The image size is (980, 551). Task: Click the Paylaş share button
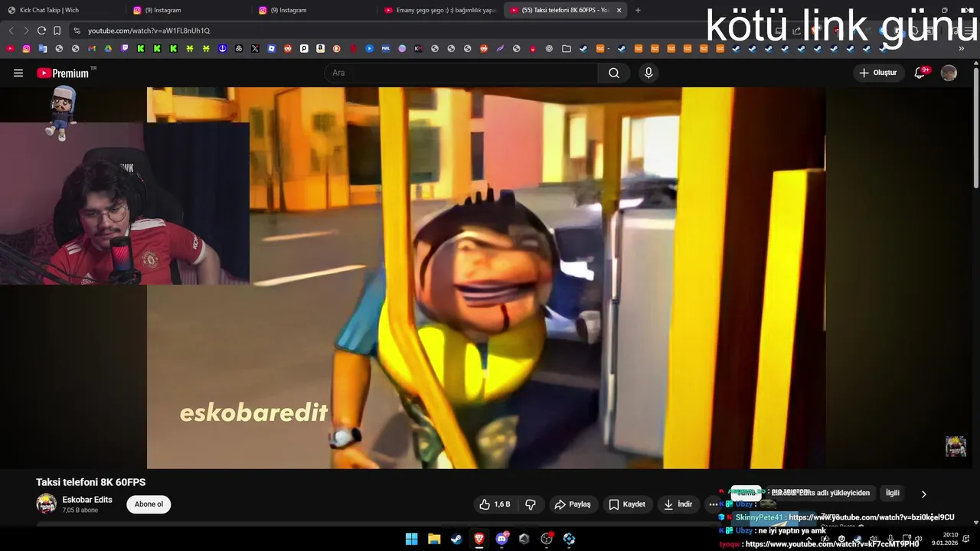[x=573, y=504]
